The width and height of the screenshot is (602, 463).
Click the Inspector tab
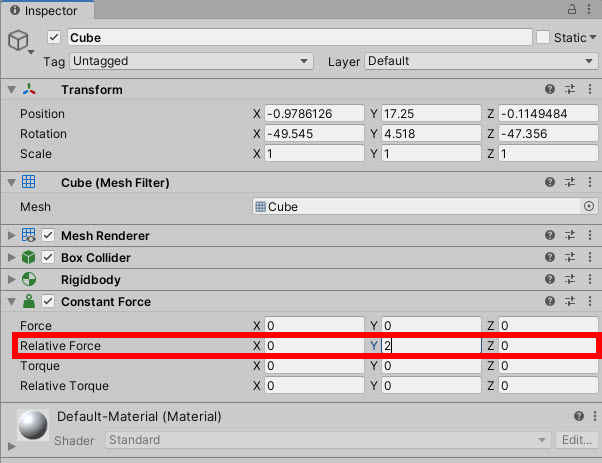47,10
